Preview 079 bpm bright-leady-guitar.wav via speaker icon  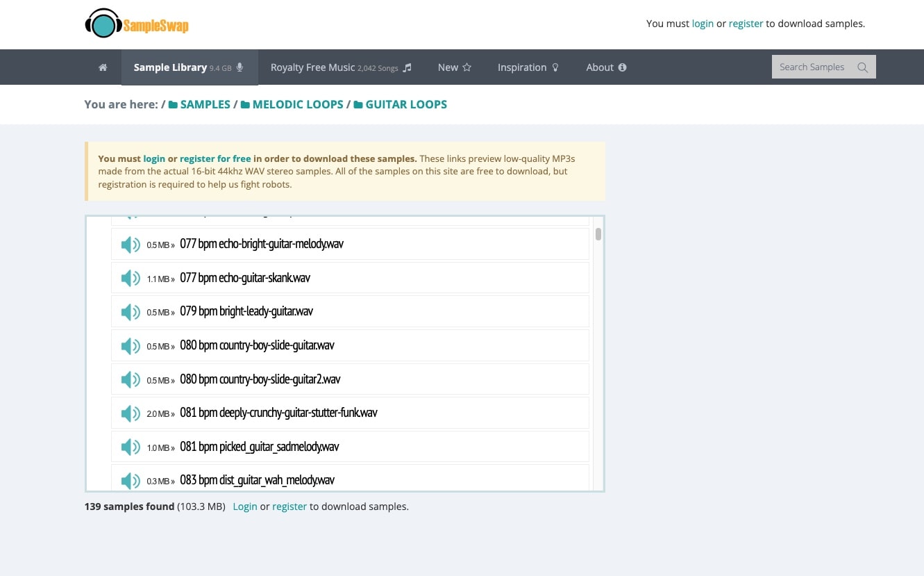[x=131, y=312]
